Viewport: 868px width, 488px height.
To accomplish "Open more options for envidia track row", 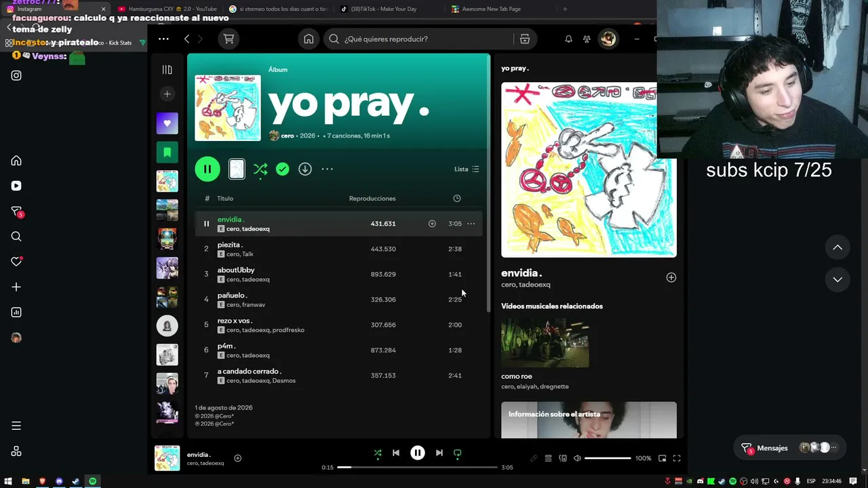I will tap(471, 224).
